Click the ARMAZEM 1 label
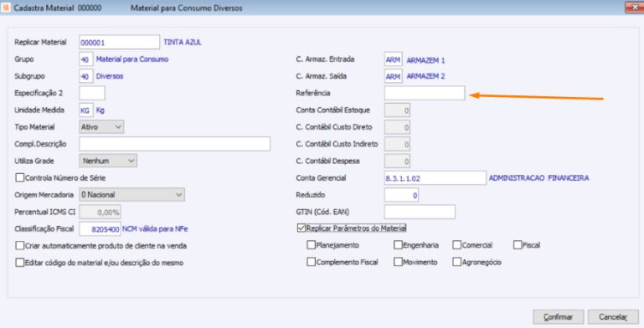Screen dimensions: 644x328 (x=425, y=60)
